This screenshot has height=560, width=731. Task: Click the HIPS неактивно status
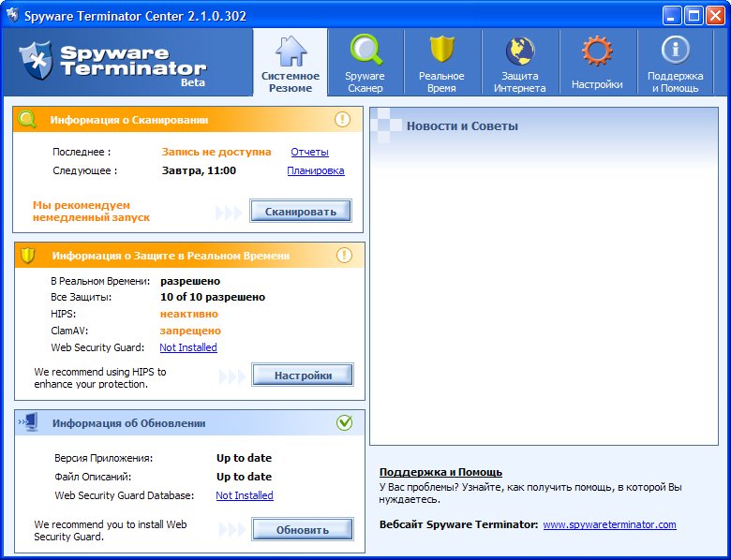[188, 314]
